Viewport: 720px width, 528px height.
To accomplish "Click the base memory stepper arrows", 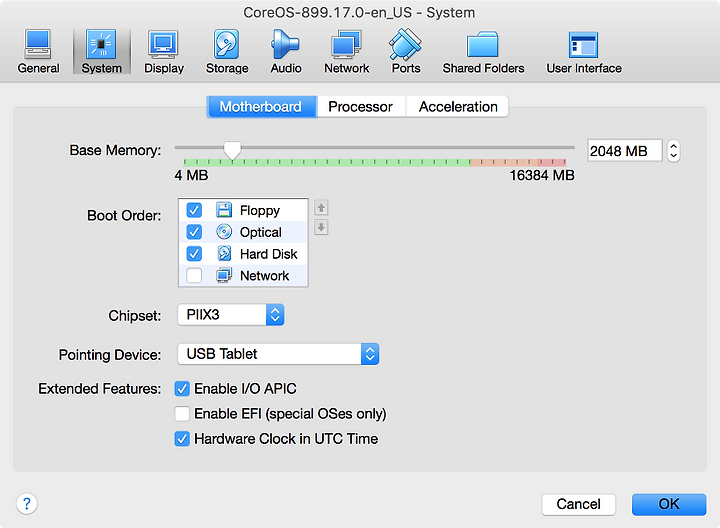I will (x=673, y=151).
